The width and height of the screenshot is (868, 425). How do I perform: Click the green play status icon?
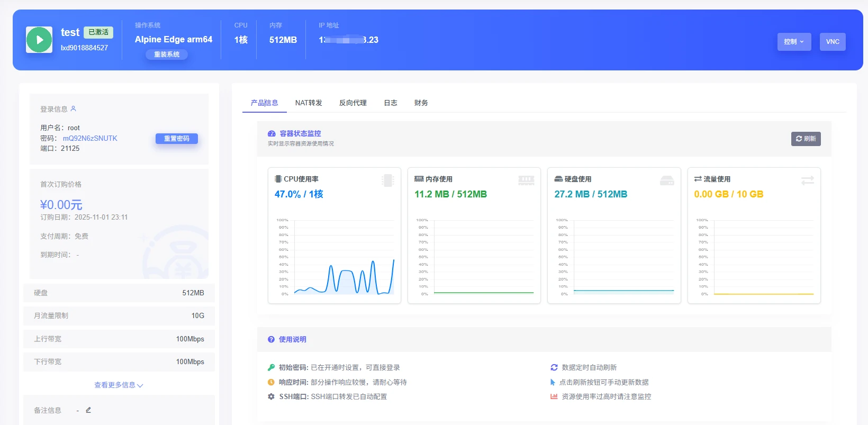coord(39,40)
